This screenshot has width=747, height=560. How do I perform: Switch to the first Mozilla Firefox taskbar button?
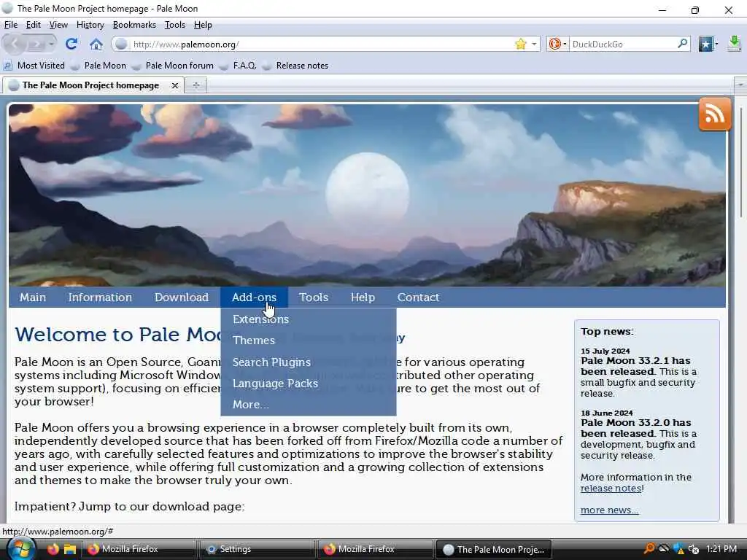pyautogui.click(x=139, y=549)
